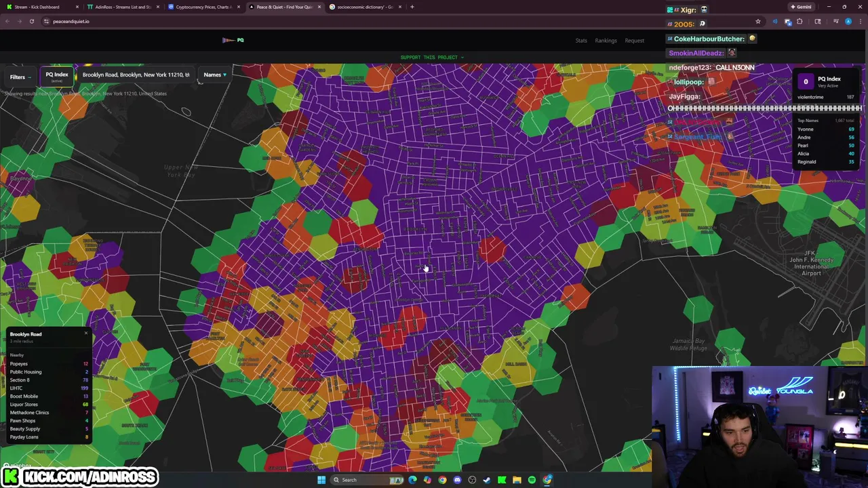Viewport: 868px width, 488px height.
Task: Click the name Yvonne in Top Names
Action: (x=805, y=129)
